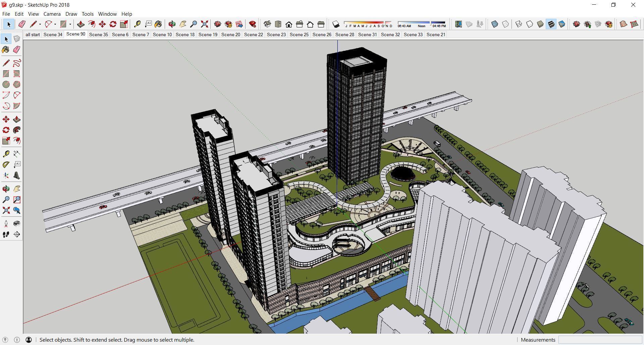Click the sign-in user status bar icon
This screenshot has height=345, width=644.
[x=29, y=340]
